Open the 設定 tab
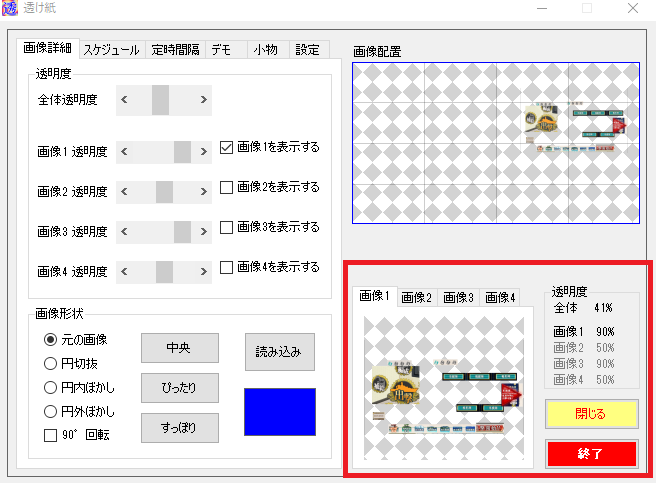This screenshot has width=656, height=483. click(x=308, y=50)
